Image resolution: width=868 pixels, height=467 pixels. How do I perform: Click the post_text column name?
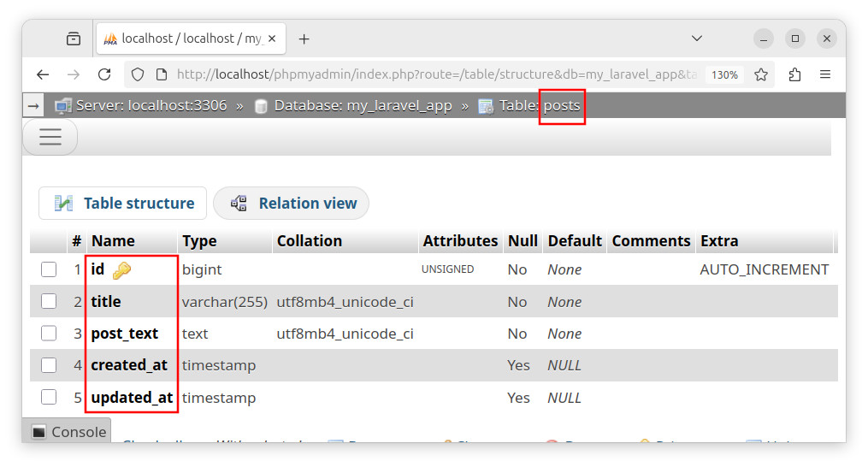pos(125,334)
